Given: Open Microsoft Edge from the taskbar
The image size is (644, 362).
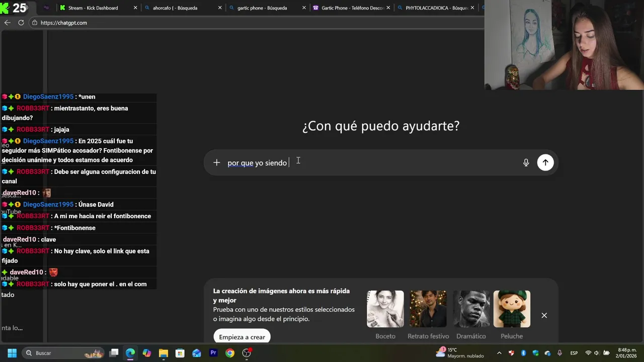Looking at the screenshot, I should 130,353.
